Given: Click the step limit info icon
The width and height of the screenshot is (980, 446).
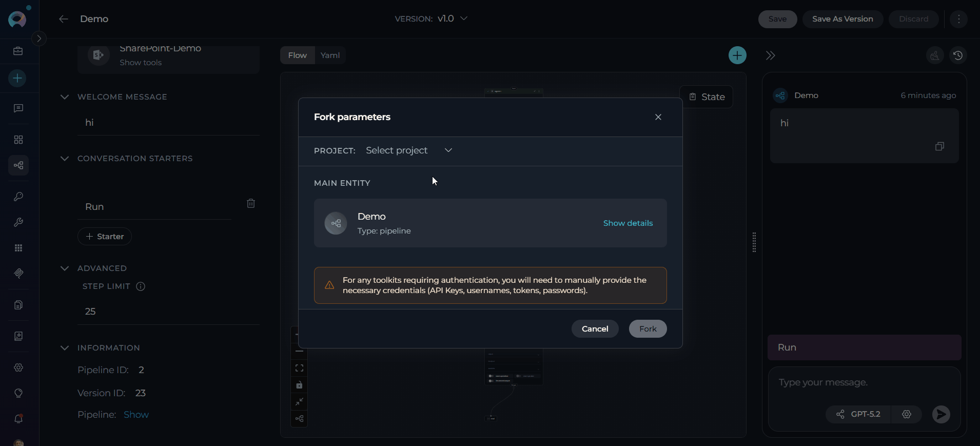Looking at the screenshot, I should (141, 286).
